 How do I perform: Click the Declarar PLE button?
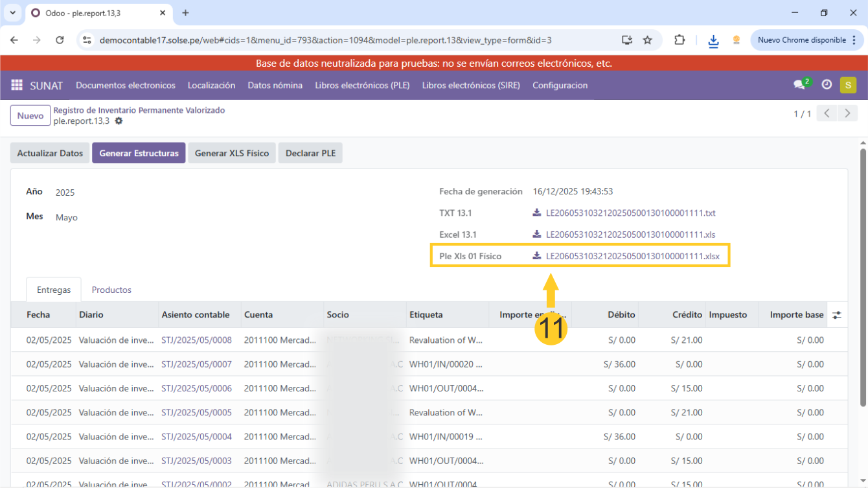[x=310, y=154]
